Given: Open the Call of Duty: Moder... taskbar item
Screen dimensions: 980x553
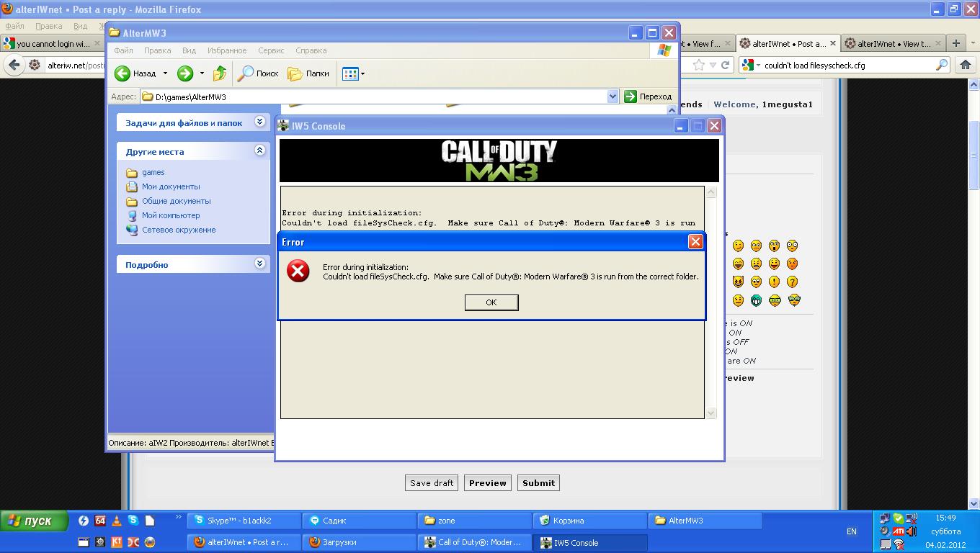Looking at the screenshot, I should coord(474,542).
